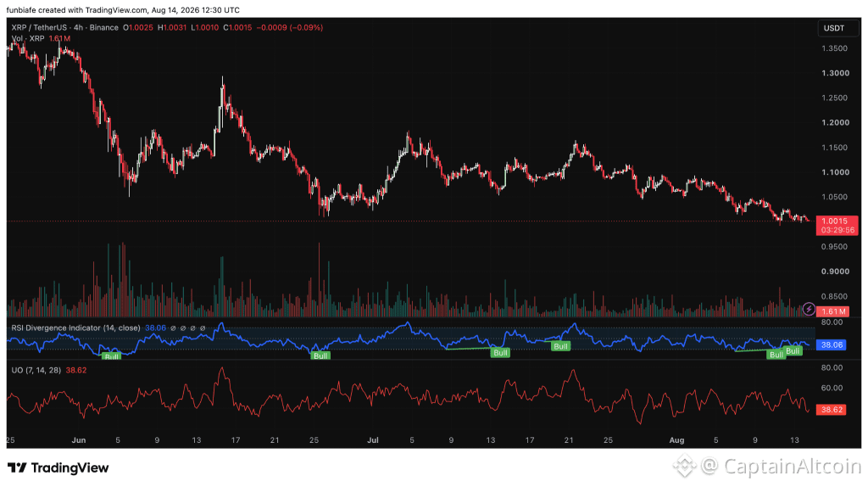Click the 0.9500 price axis label

835,247
